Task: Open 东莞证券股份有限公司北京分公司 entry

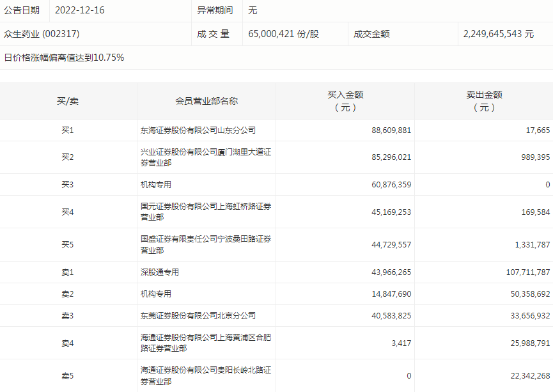Action: click(x=198, y=316)
